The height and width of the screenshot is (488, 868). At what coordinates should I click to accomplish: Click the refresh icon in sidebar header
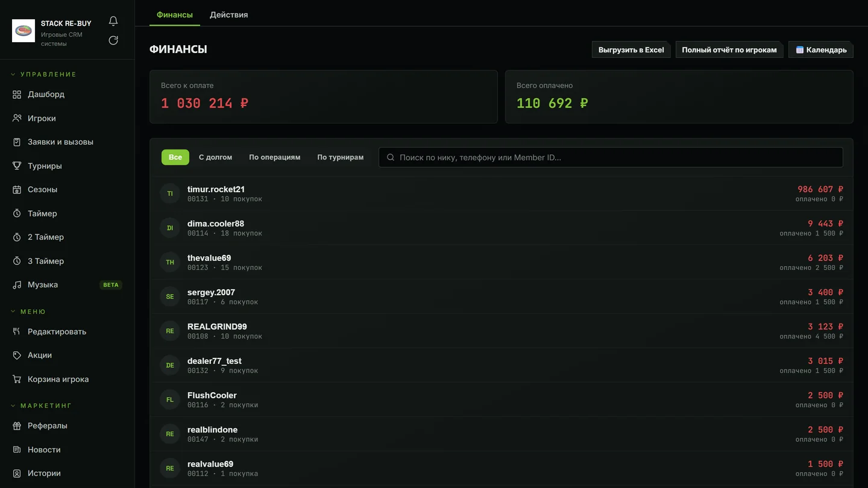pos(113,40)
